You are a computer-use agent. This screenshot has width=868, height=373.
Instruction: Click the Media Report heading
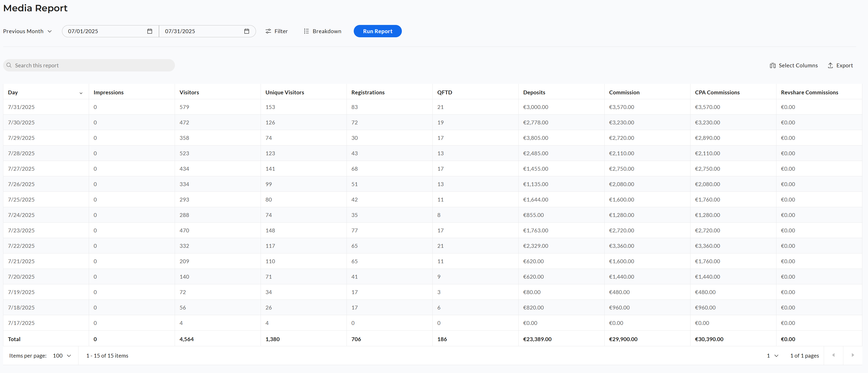(x=36, y=8)
